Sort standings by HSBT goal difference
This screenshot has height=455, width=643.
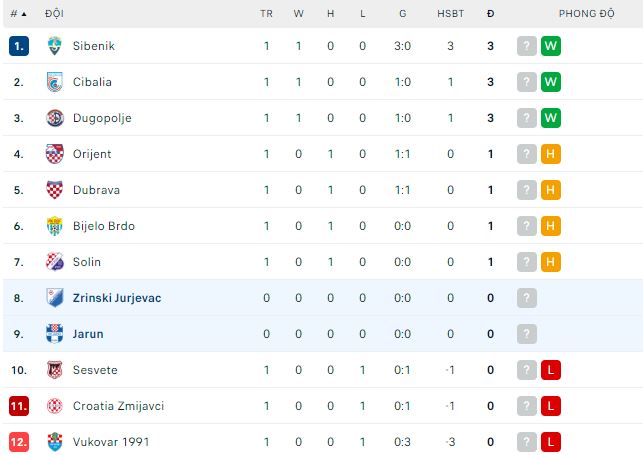450,14
